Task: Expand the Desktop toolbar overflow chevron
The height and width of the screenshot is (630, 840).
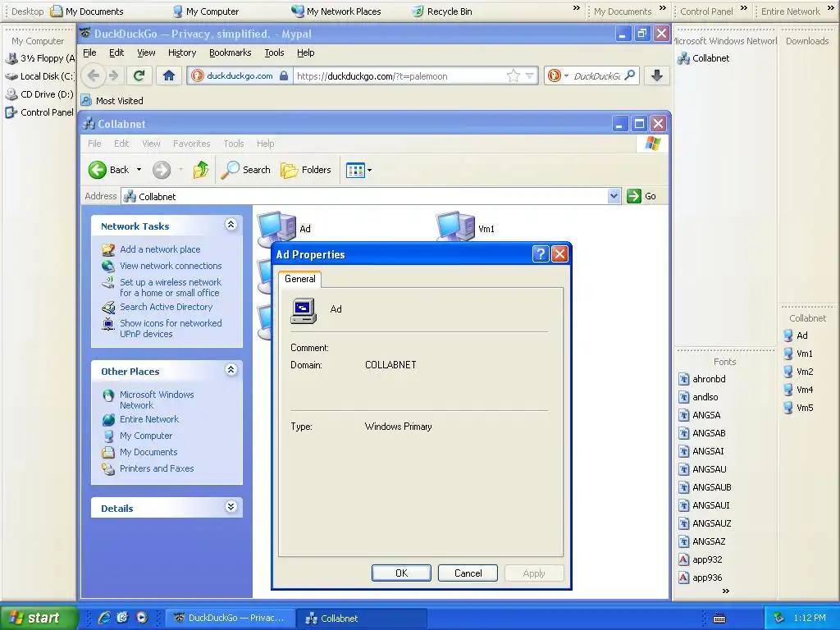Action: (x=577, y=7)
